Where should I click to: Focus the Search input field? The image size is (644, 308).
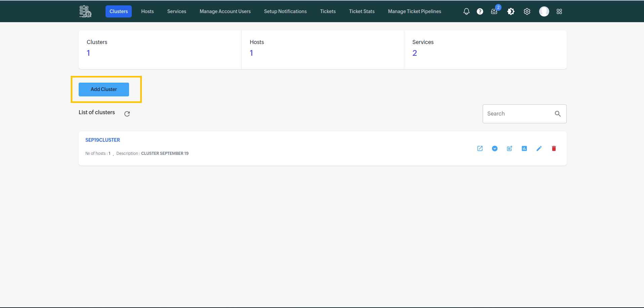pyautogui.click(x=524, y=114)
